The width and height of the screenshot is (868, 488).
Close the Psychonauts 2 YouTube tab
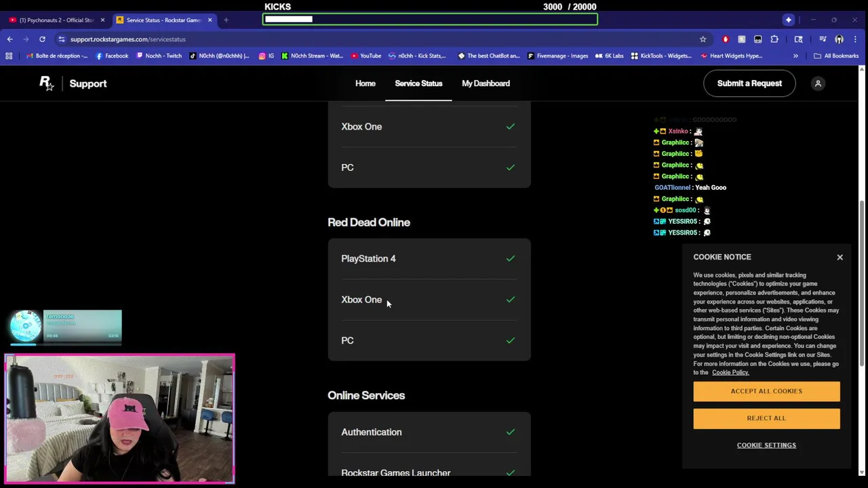[102, 20]
